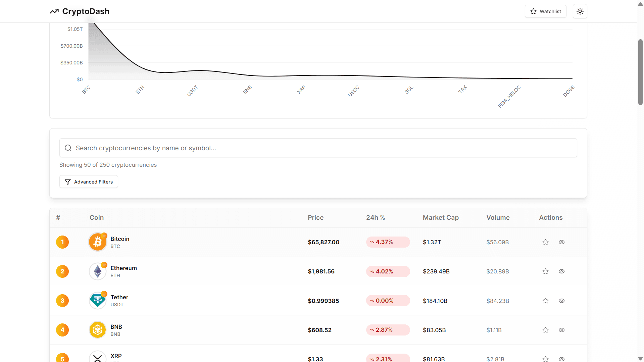Toggle the eye icon for Ethereum
This screenshot has height=362, width=644.
pyautogui.click(x=561, y=271)
